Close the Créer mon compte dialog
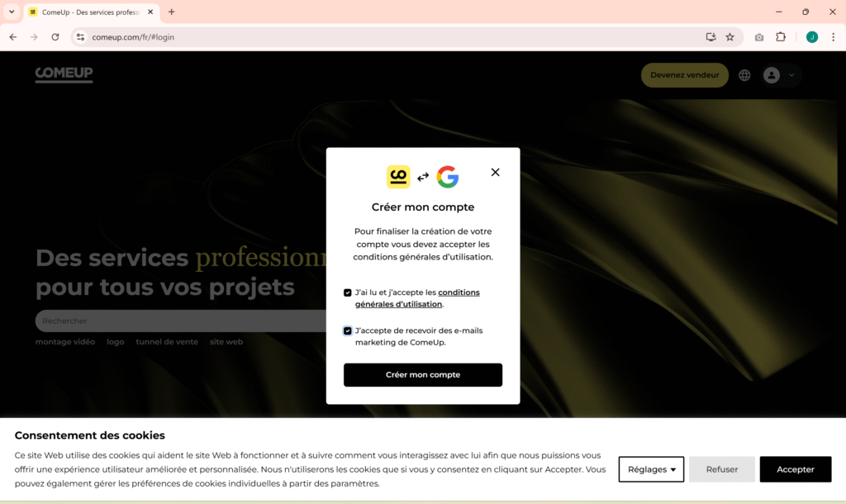This screenshot has height=504, width=846. pyautogui.click(x=495, y=172)
